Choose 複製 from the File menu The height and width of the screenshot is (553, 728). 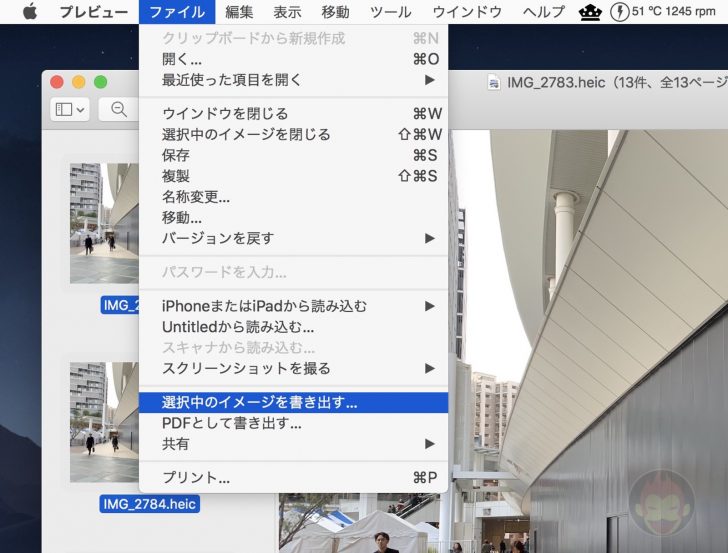coord(293,176)
